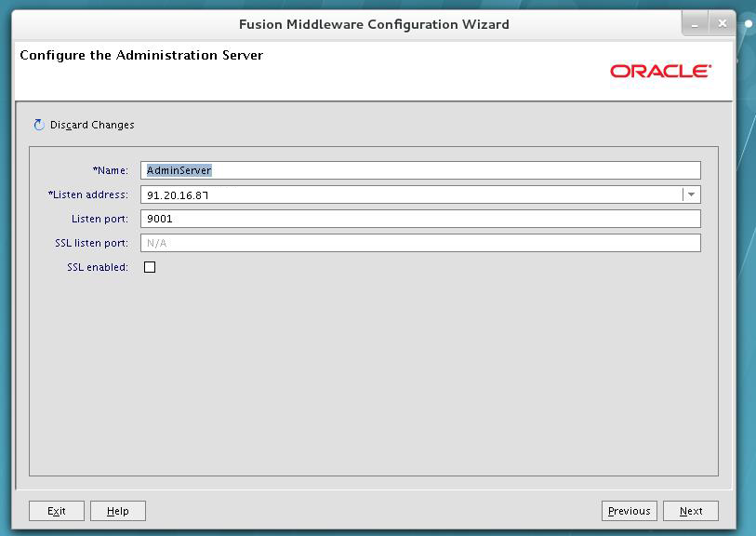This screenshot has height=536, width=756.
Task: Open Help for this wizard page
Action: pos(118,511)
